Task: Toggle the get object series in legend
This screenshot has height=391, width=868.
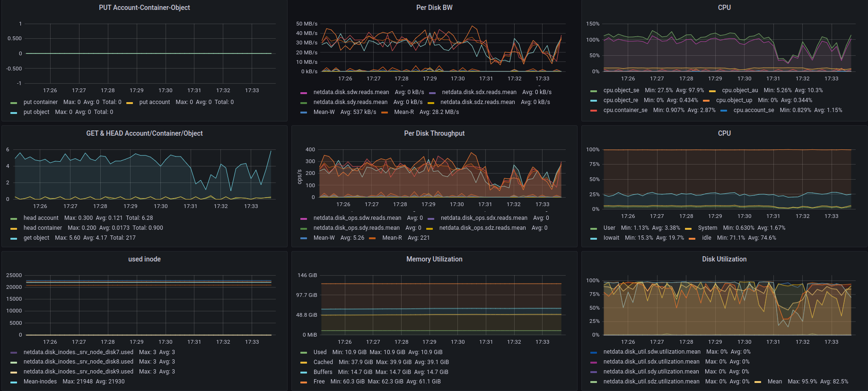Action: coord(36,238)
